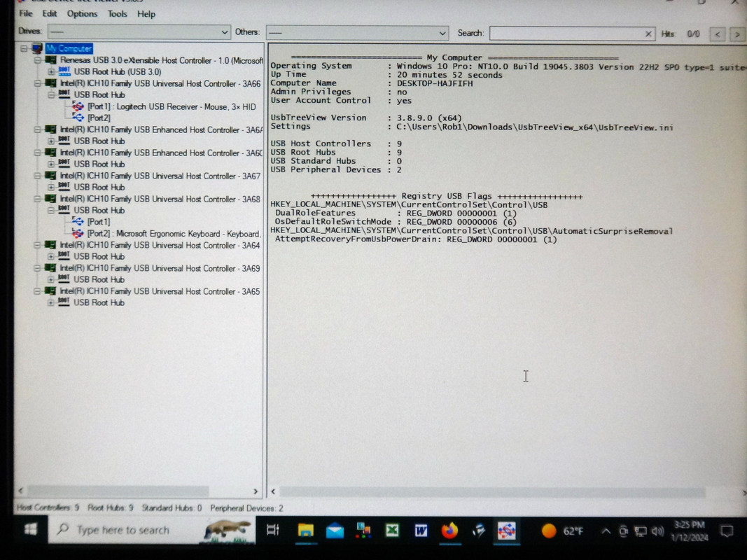Image resolution: width=747 pixels, height=560 pixels.
Task: Open the Windows Start menu
Action: pos(31,529)
